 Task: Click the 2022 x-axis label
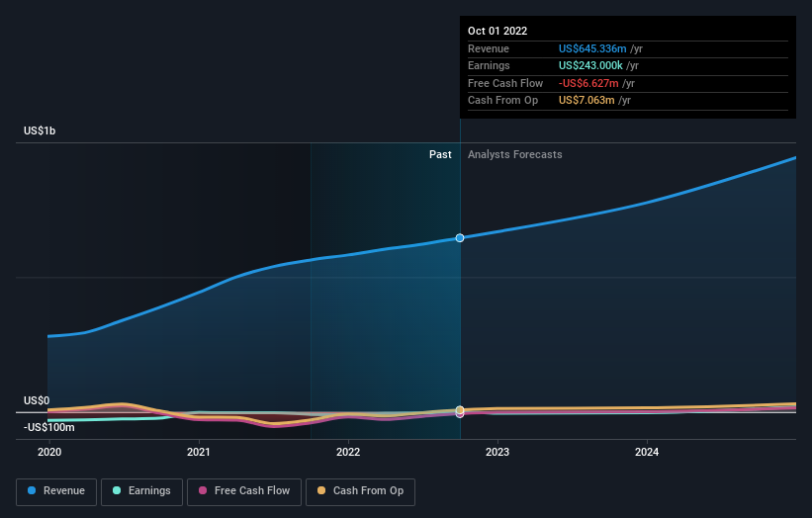click(348, 452)
